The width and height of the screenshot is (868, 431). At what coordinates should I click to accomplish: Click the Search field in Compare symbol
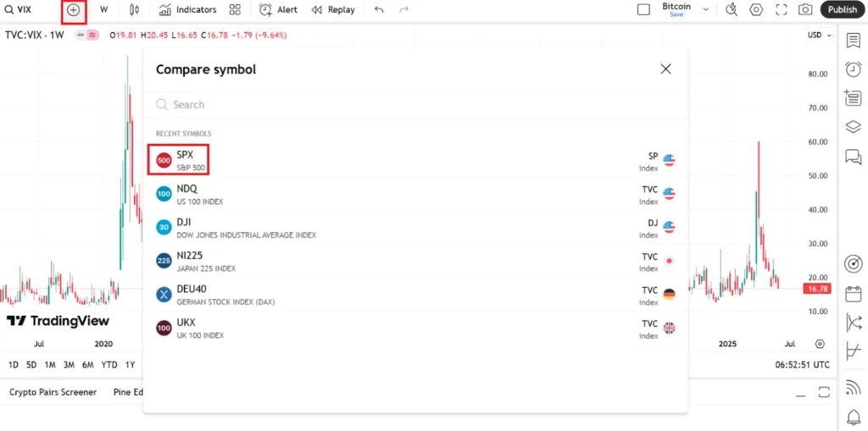(x=415, y=104)
